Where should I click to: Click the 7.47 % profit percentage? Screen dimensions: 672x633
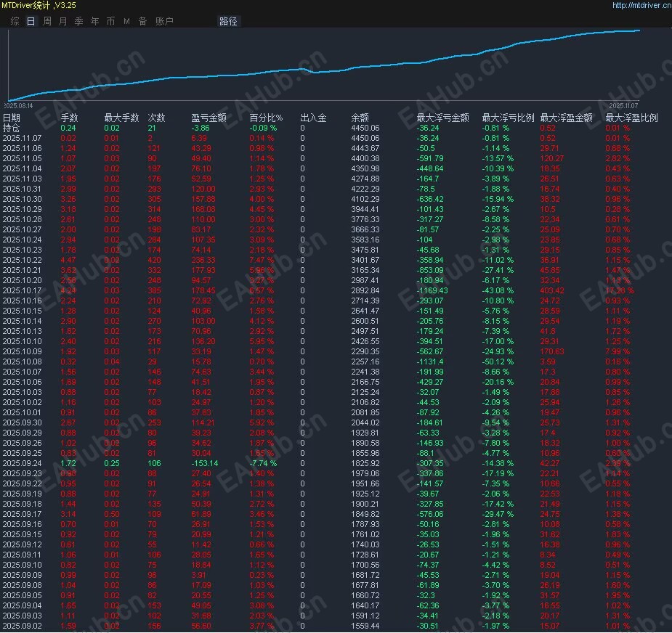coord(262,260)
